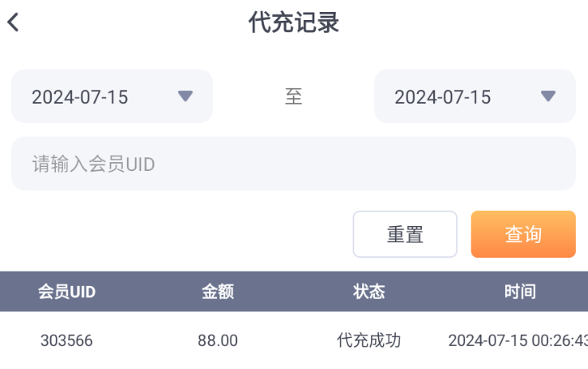588x369 pixels.
Task: Select the 时间 column header
Action: pos(519,292)
